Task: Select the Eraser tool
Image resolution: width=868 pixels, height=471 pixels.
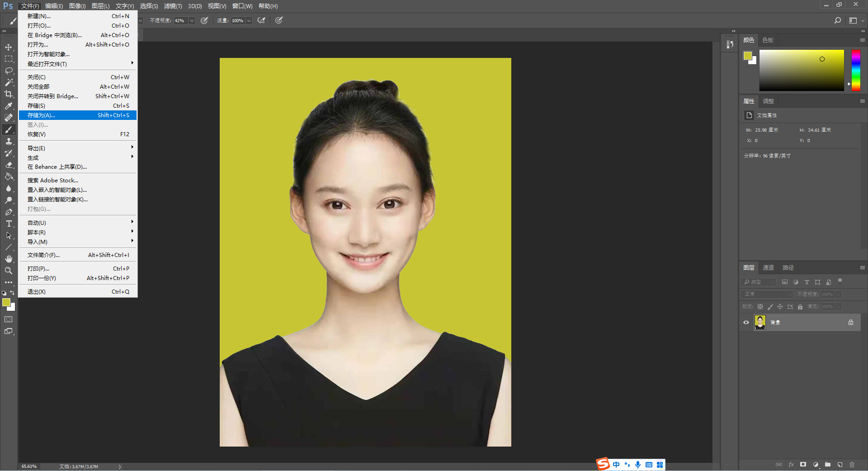Action: [9, 165]
